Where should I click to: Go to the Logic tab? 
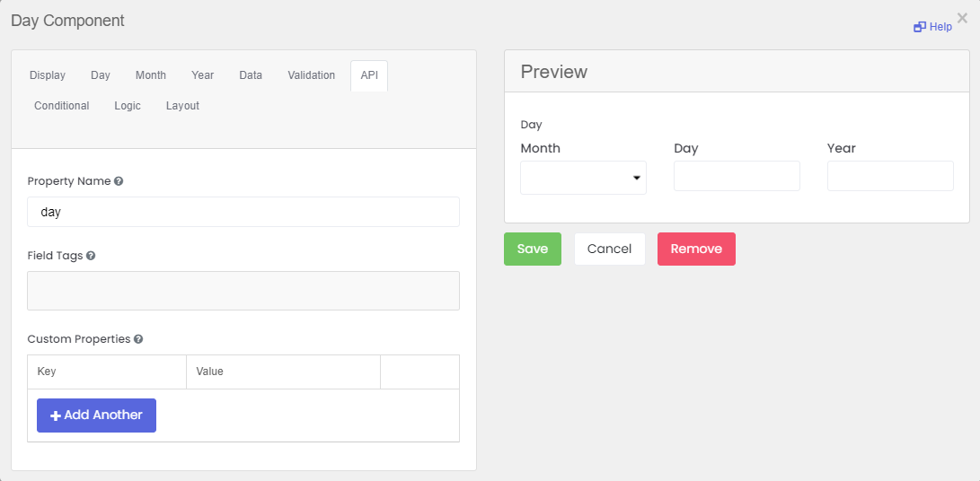click(x=128, y=106)
